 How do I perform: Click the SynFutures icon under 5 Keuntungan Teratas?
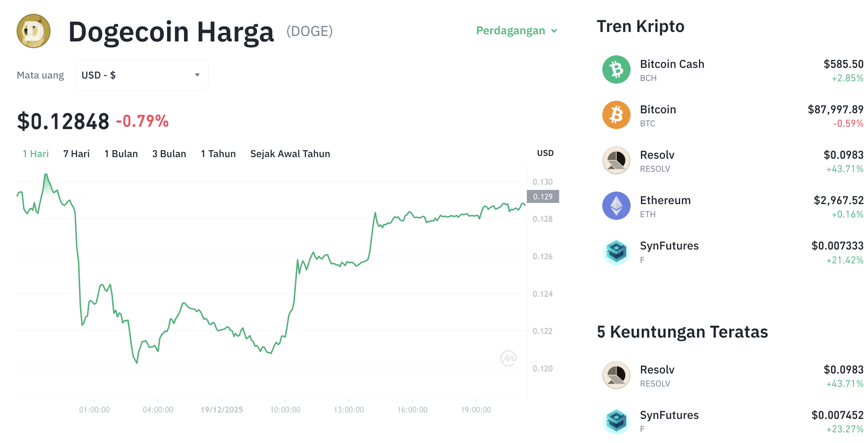point(616,421)
